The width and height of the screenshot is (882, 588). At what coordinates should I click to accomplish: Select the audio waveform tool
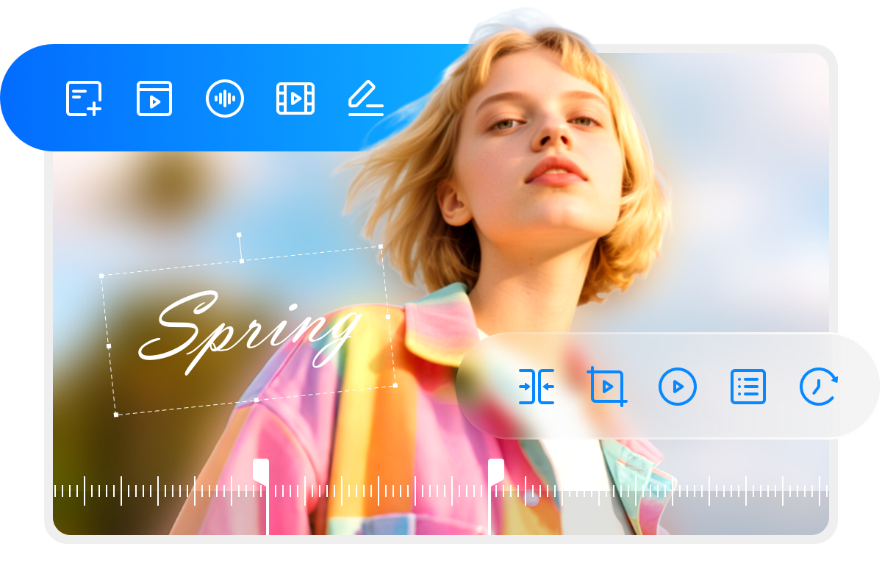click(x=224, y=99)
